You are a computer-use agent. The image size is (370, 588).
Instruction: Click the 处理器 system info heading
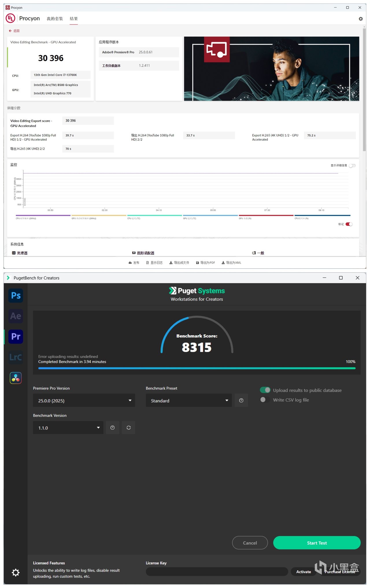click(x=20, y=253)
